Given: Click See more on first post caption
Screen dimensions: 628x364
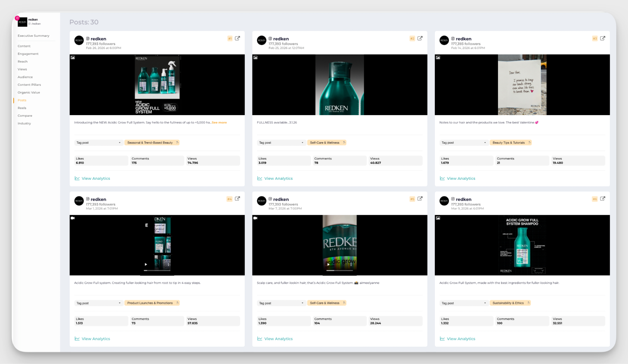Looking at the screenshot, I should 219,123.
